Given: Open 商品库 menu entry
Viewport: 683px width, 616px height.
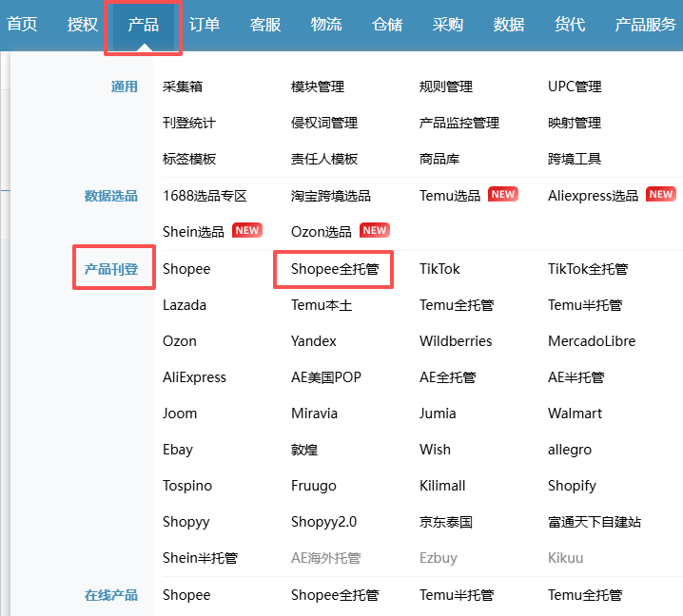Looking at the screenshot, I should (x=439, y=159).
